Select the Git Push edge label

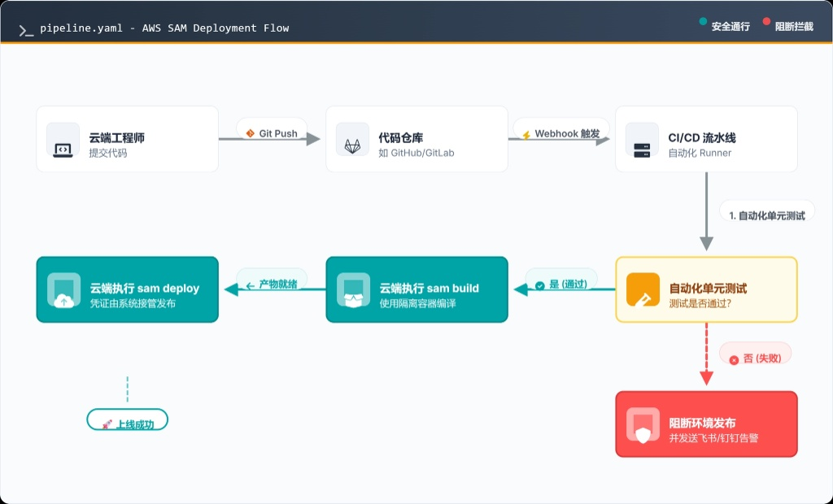272,133
